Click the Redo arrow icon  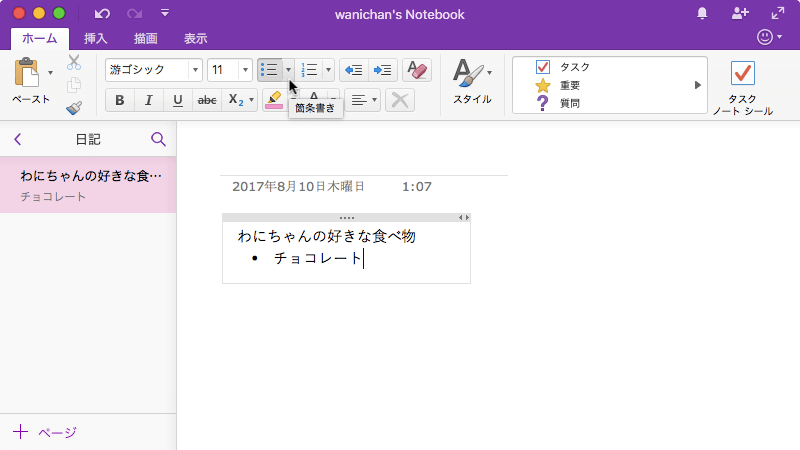point(134,13)
